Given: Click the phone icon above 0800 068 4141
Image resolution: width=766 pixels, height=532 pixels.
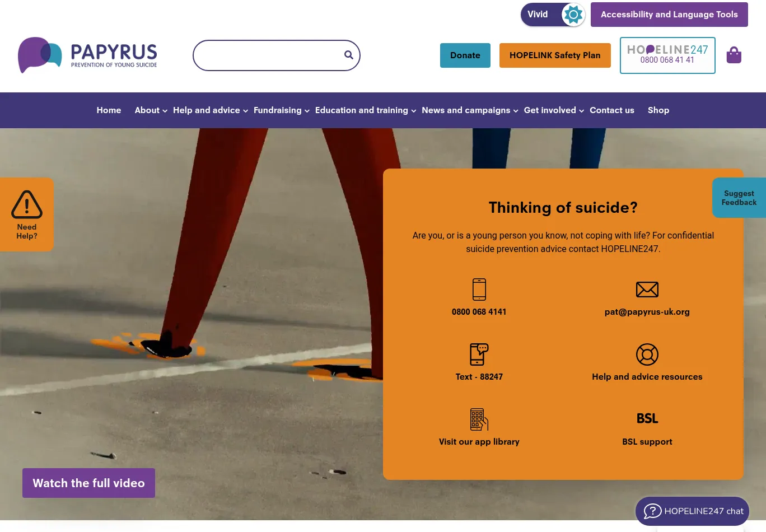Looking at the screenshot, I should pyautogui.click(x=479, y=290).
